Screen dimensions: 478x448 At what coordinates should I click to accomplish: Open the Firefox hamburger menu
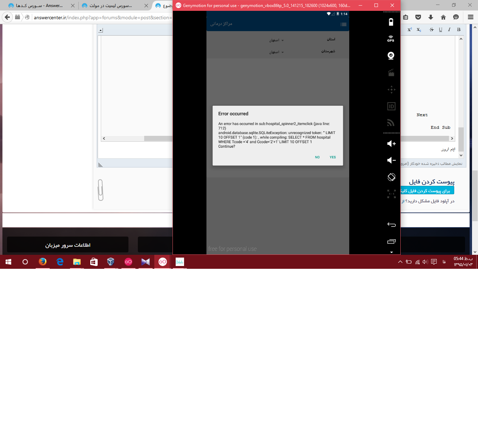pyautogui.click(x=471, y=17)
